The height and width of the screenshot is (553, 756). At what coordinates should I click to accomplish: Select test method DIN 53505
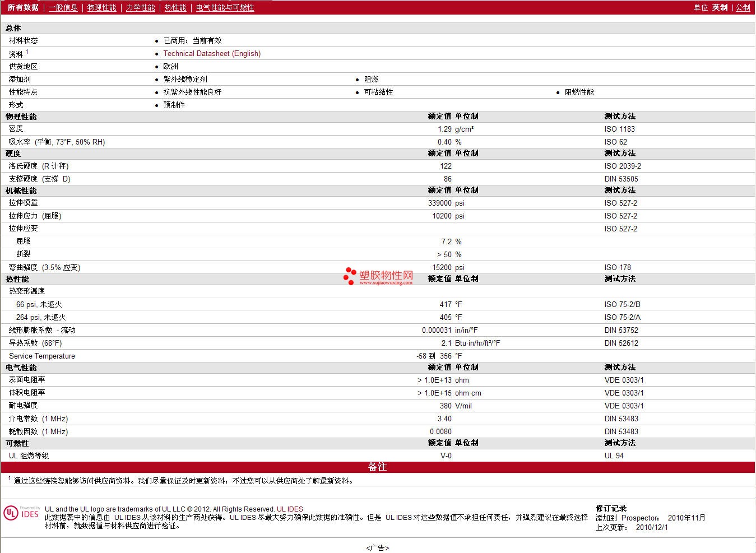621,179
